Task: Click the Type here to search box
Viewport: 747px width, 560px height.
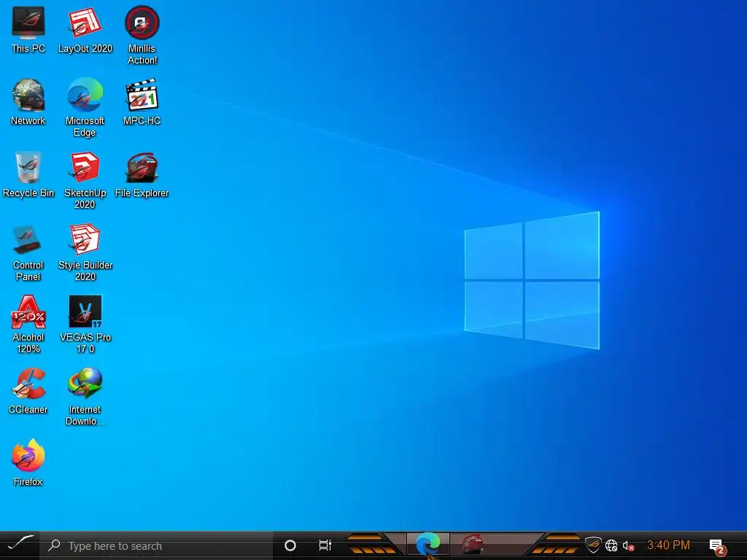Action: click(x=156, y=545)
